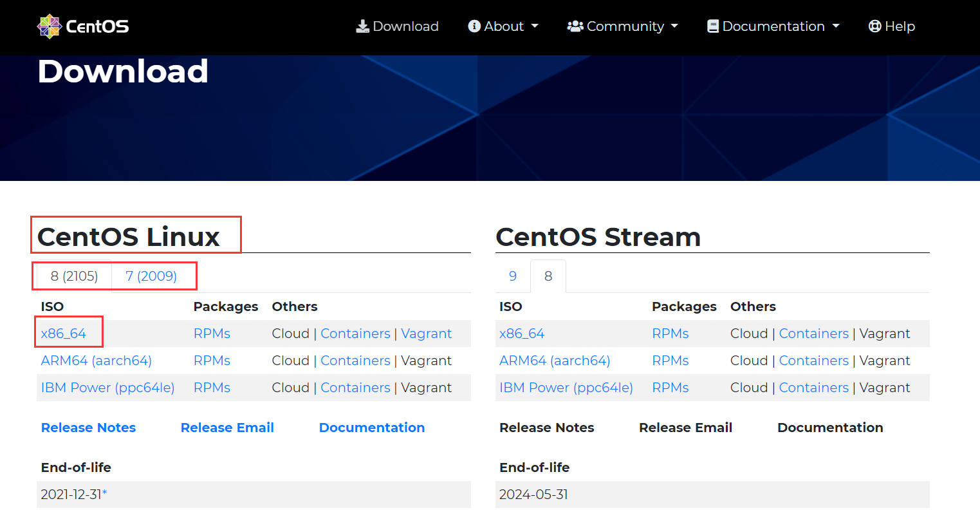This screenshot has height=519, width=980.
Task: Open RPMs link in CentOS Stream x86_64 row
Action: 670,334
